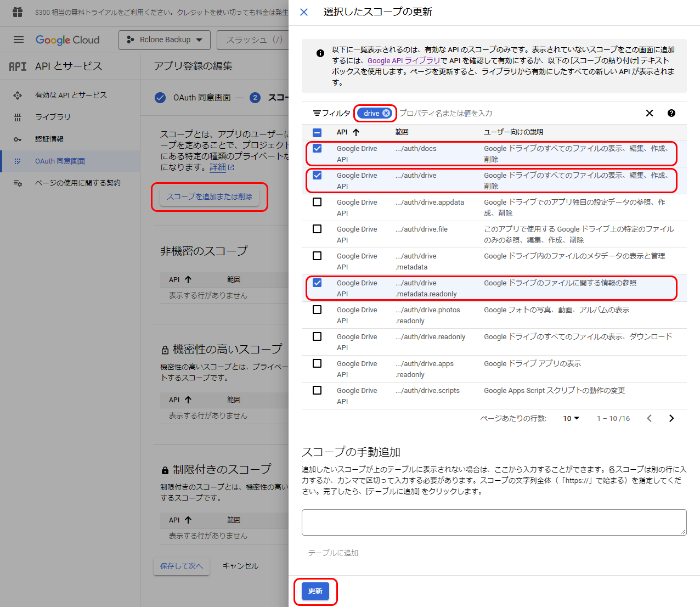Screen dimensions: 700x607
Task: Check the .../auth/drive.readonly scope checkbox
Action: tap(317, 336)
